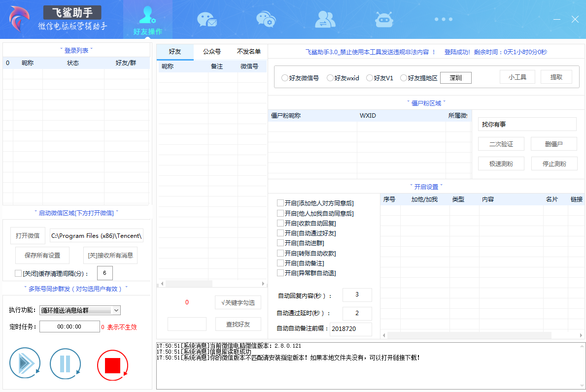Enable 开启[自动通过好友] checkbox
The image size is (586, 392).
(280, 233)
